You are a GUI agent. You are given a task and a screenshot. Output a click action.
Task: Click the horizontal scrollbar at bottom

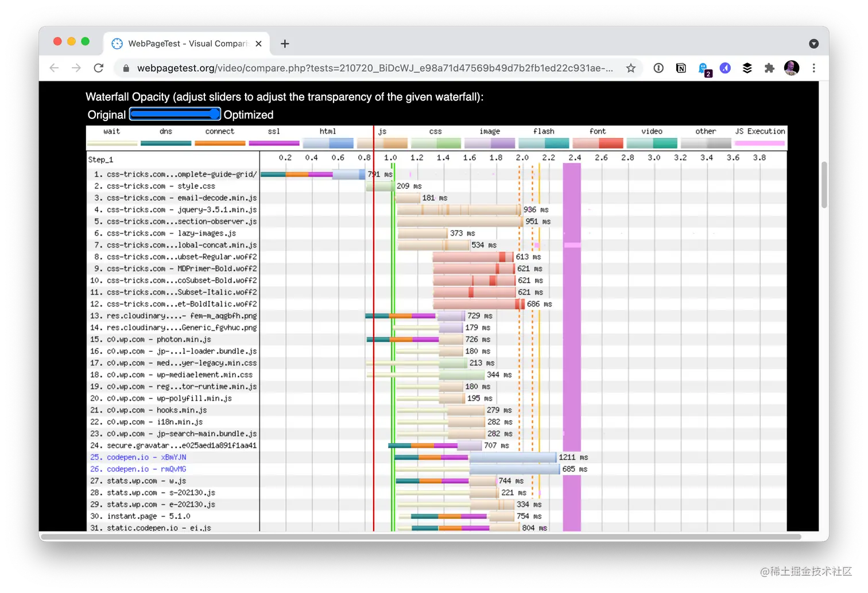pyautogui.click(x=421, y=537)
